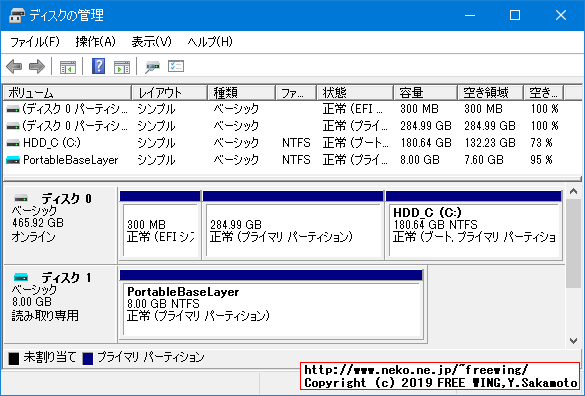Maximize the ディスクの管理 window

point(515,15)
